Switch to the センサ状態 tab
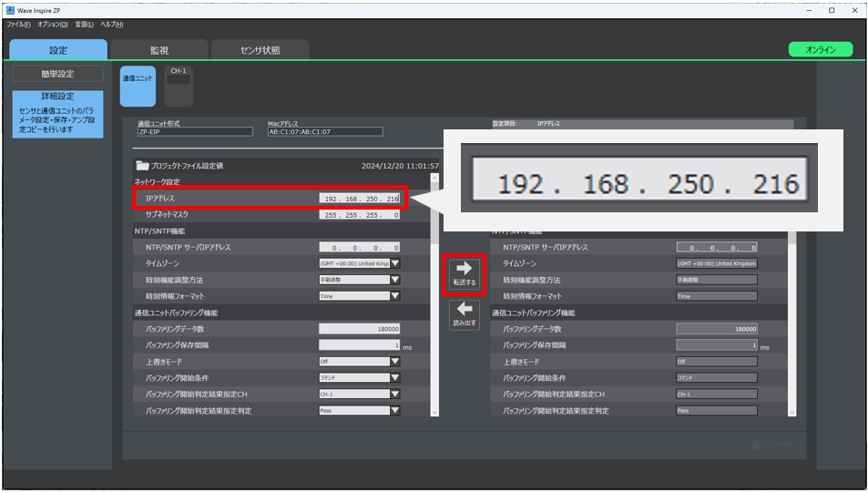The height and width of the screenshot is (493, 868). pyautogui.click(x=260, y=50)
